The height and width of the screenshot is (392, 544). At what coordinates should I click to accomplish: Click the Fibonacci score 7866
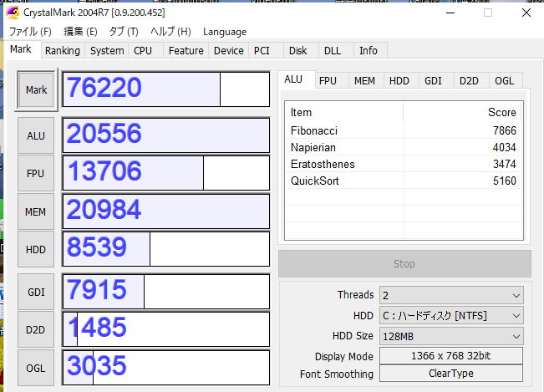pyautogui.click(x=505, y=130)
